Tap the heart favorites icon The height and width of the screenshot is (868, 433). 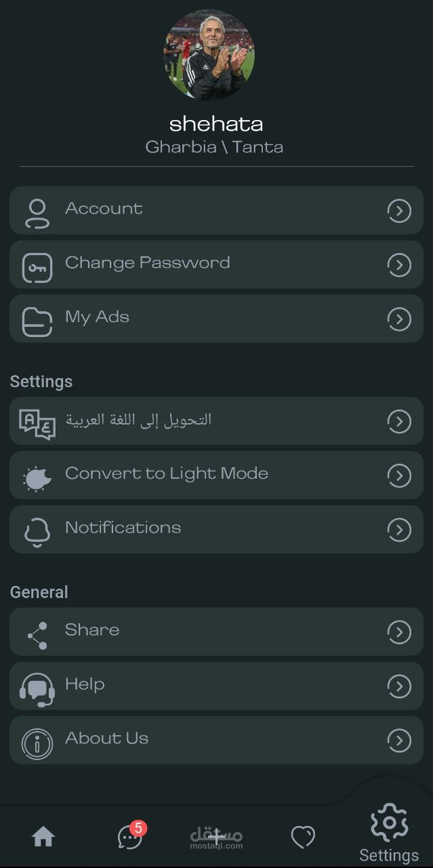(303, 837)
